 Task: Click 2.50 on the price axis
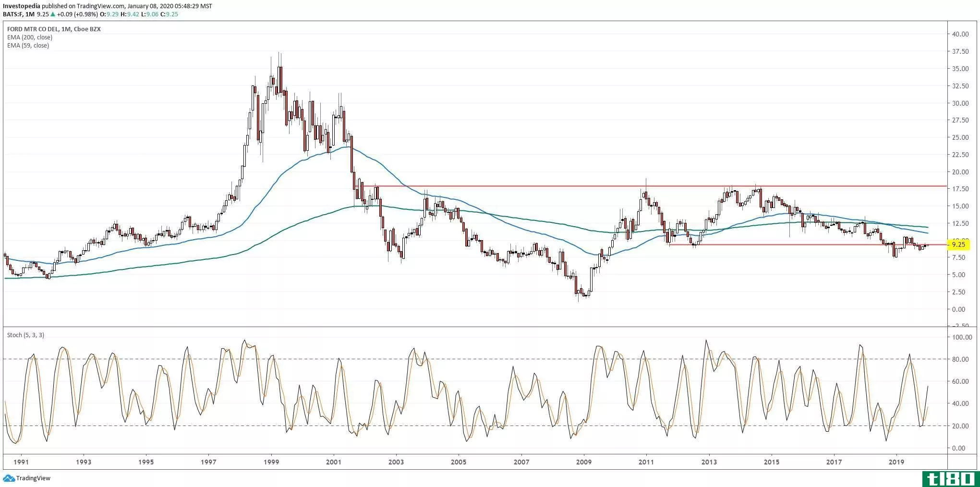tap(958, 292)
